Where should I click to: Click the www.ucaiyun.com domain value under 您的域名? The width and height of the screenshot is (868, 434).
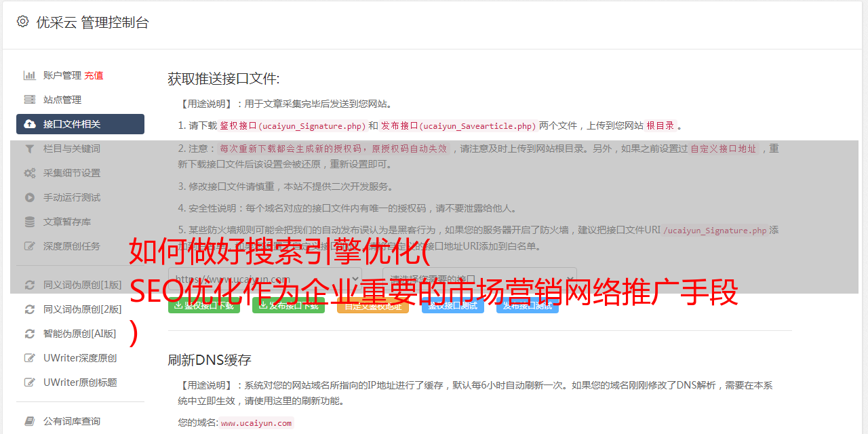coord(256,423)
